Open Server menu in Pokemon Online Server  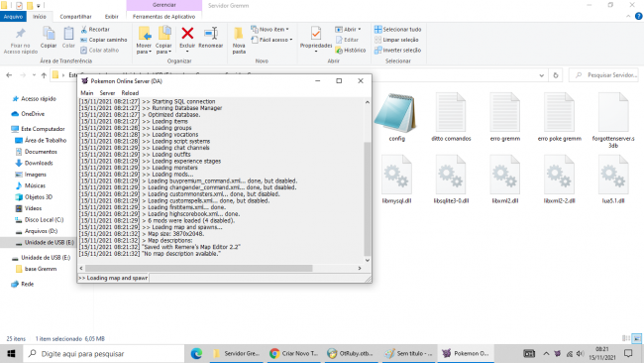tap(107, 93)
